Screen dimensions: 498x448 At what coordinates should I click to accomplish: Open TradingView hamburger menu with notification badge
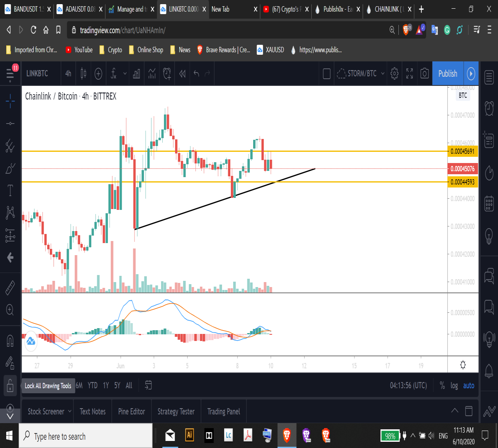[10, 73]
